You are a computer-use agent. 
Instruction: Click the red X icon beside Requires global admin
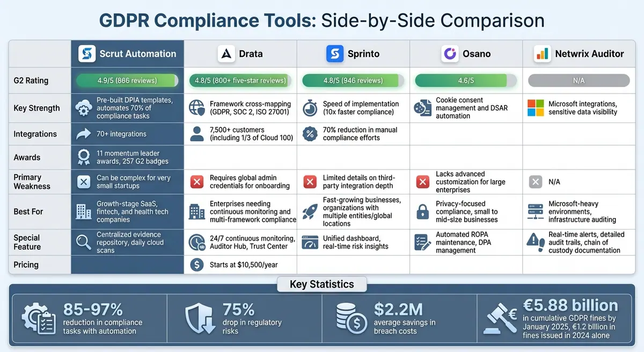197,182
